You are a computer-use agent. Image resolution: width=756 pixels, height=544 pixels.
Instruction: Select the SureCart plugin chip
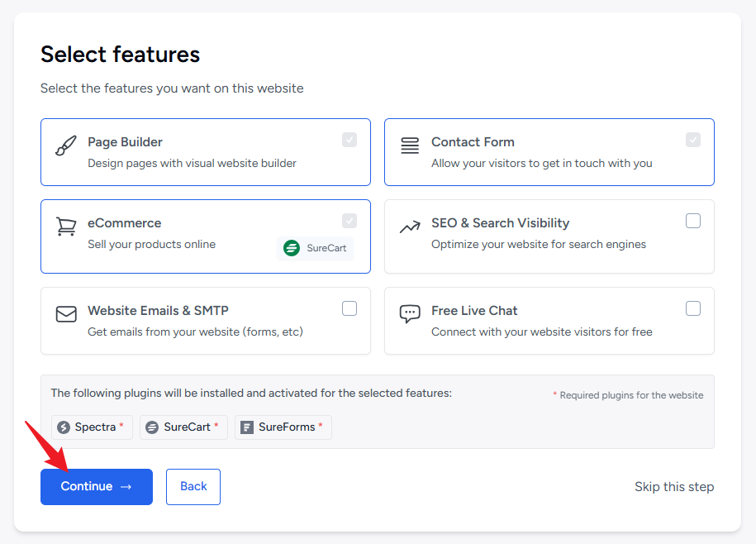183,427
